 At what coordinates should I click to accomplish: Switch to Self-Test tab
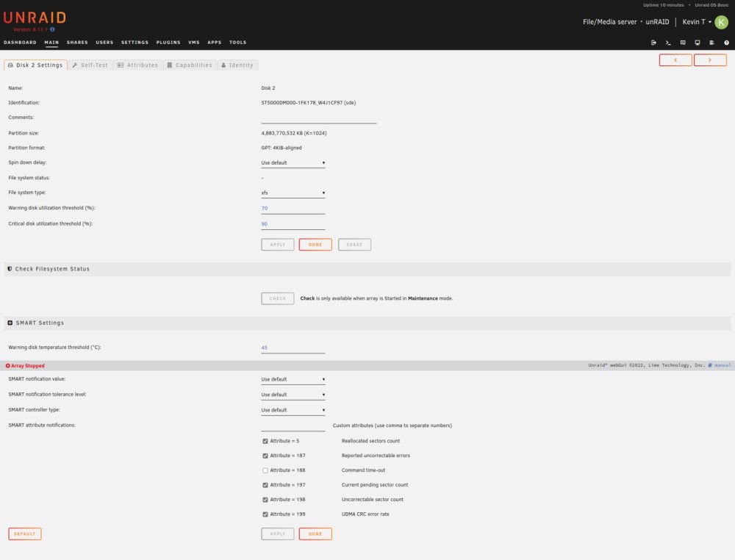[90, 65]
